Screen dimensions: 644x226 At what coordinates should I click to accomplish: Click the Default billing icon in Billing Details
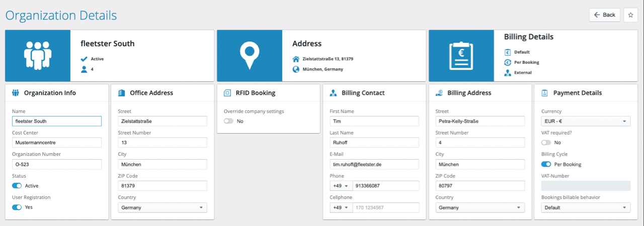click(508, 52)
